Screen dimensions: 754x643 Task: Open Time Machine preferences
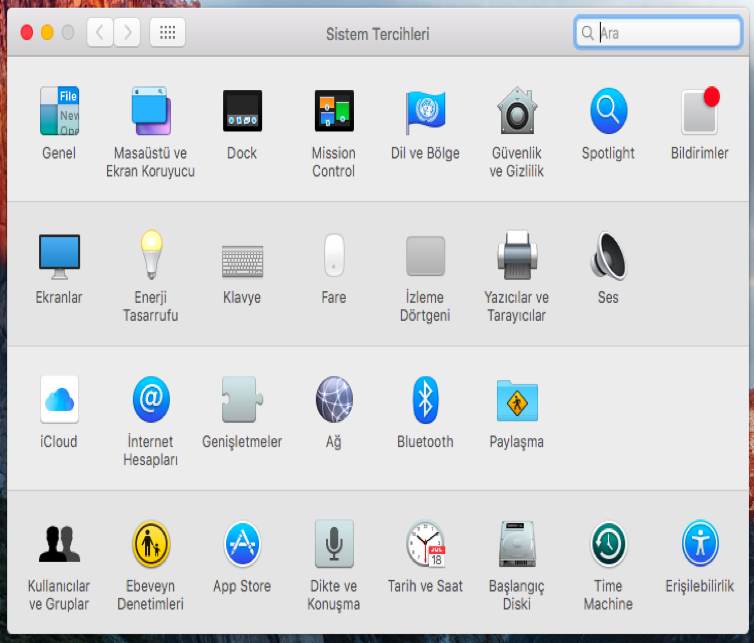coord(608,545)
